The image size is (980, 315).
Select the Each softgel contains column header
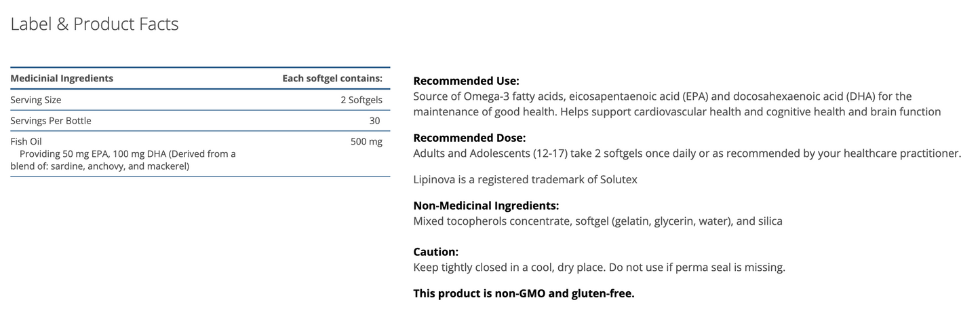(332, 79)
